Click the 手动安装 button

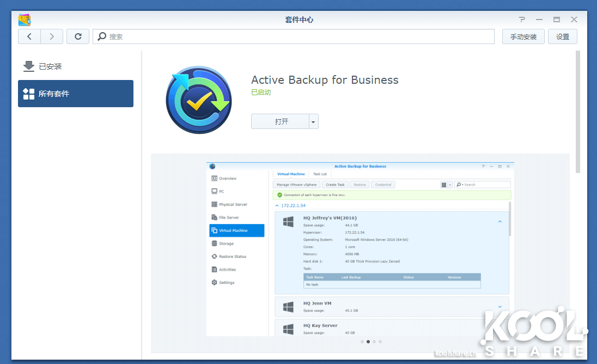pyautogui.click(x=523, y=36)
